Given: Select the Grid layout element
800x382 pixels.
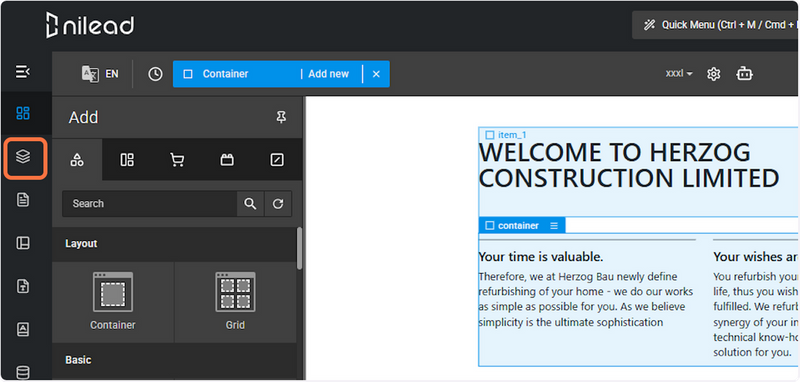Looking at the screenshot, I should click(x=235, y=301).
